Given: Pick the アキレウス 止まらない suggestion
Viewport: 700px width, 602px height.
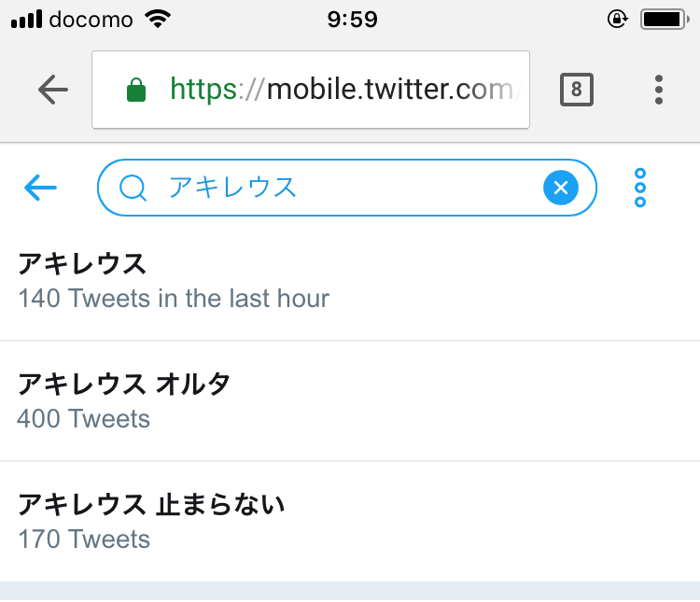Looking at the screenshot, I should tap(151, 505).
